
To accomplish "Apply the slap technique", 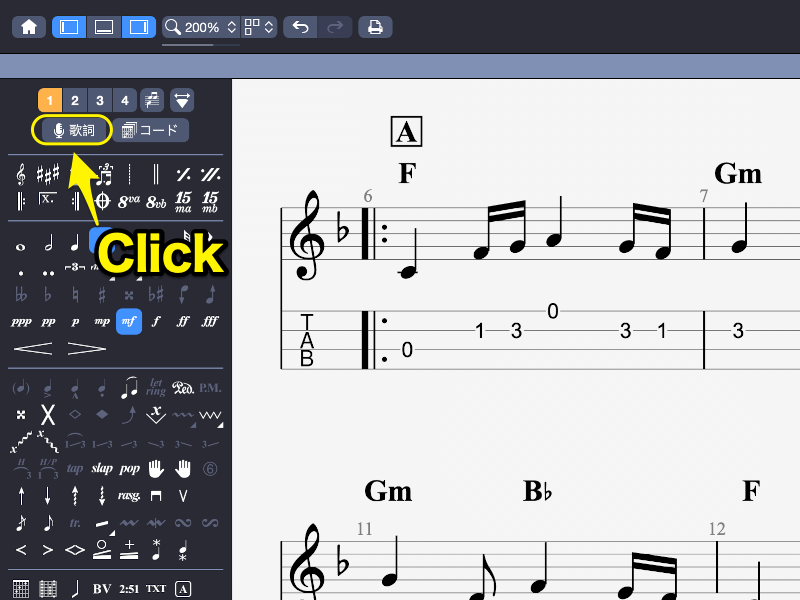I will tap(102, 468).
